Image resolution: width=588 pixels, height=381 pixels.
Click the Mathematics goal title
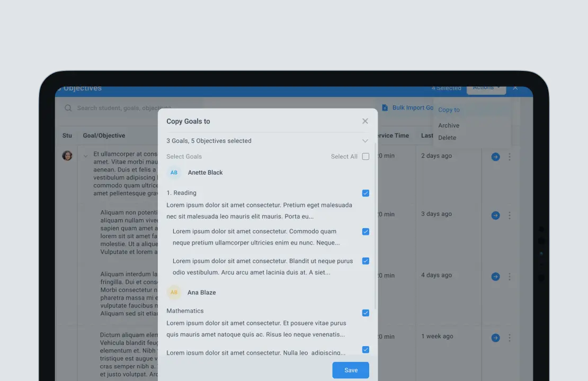click(x=185, y=311)
